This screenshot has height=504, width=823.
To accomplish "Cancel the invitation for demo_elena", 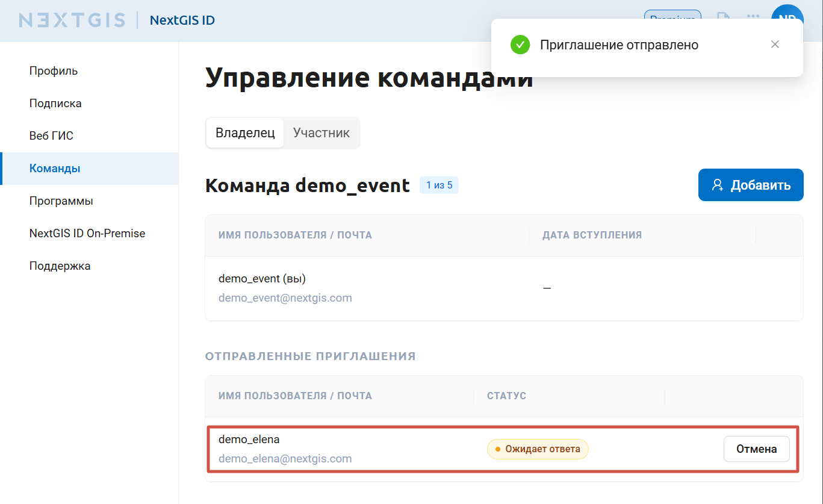I will 756,449.
